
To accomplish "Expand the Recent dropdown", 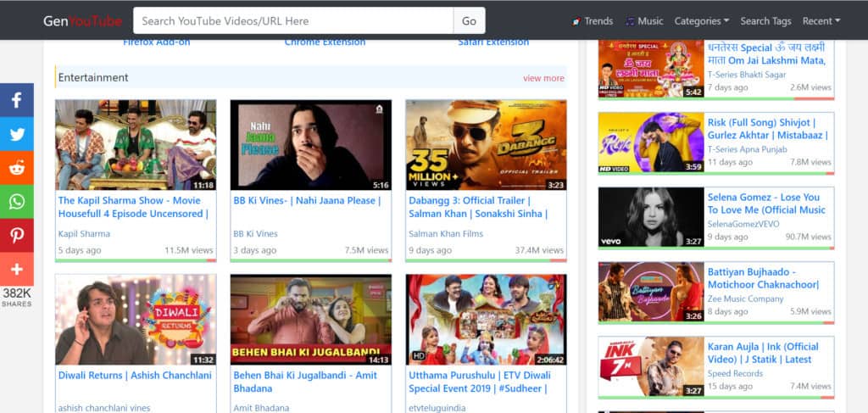I will tap(821, 21).
